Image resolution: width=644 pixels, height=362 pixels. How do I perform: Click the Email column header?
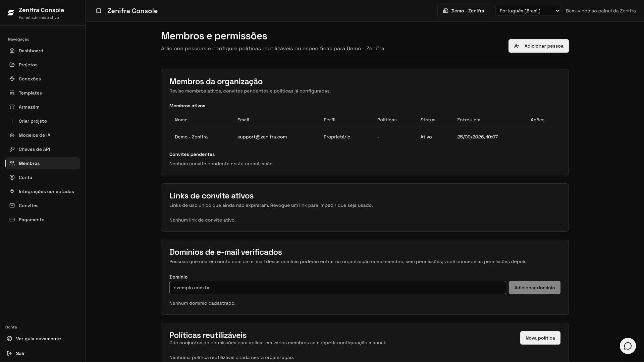tap(243, 120)
